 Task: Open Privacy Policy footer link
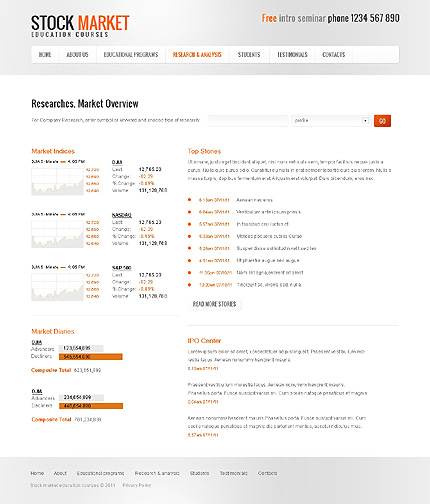[x=137, y=485]
